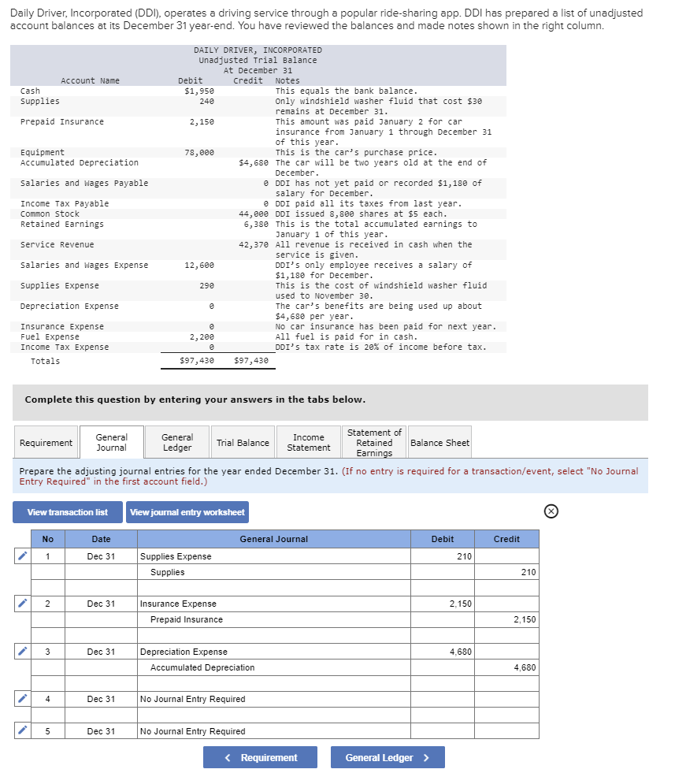Select the Balance Sheet tab
This screenshot has width=675, height=784.
click(x=439, y=442)
